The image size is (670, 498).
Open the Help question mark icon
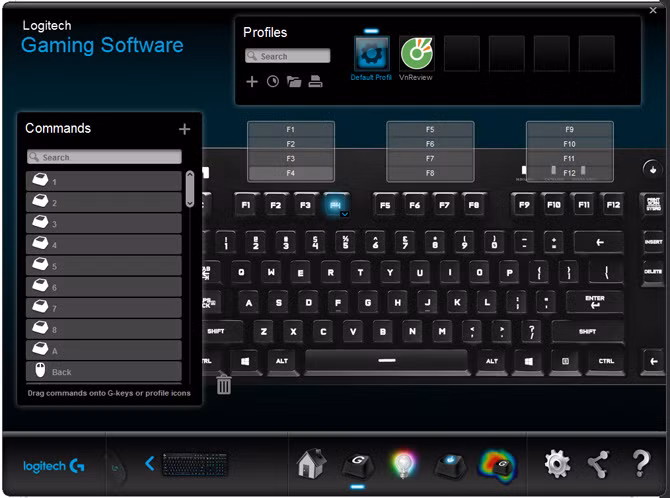coord(641,463)
